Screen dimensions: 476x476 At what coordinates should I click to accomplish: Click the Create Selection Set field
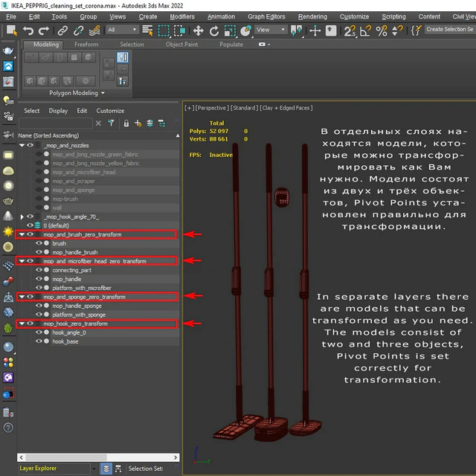click(450, 30)
